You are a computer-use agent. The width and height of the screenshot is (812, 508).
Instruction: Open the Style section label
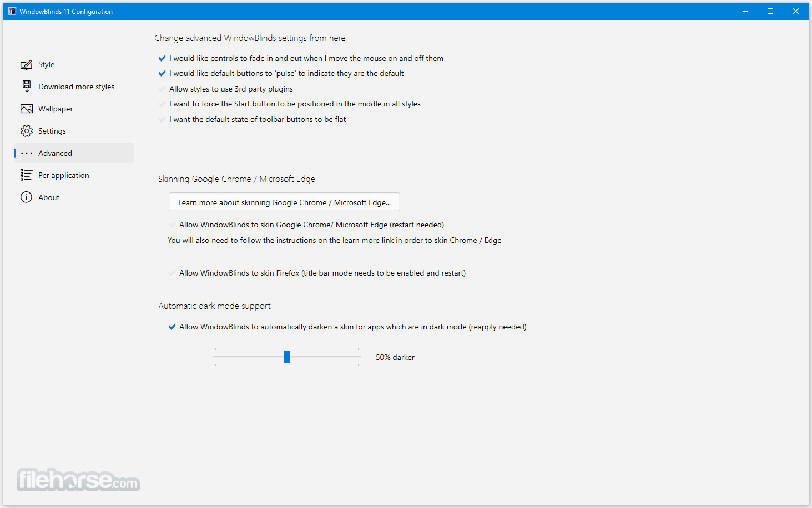point(46,64)
